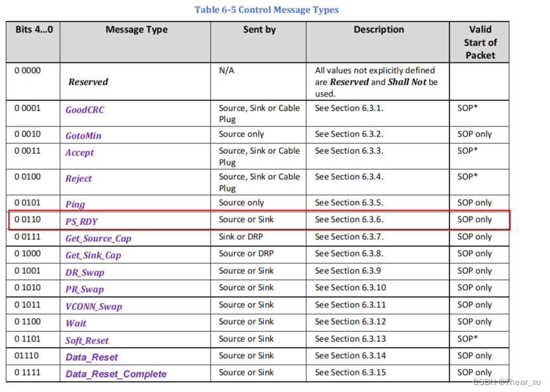Open the 'Accept' message type link
This screenshot has width=550, height=392.
(79, 153)
